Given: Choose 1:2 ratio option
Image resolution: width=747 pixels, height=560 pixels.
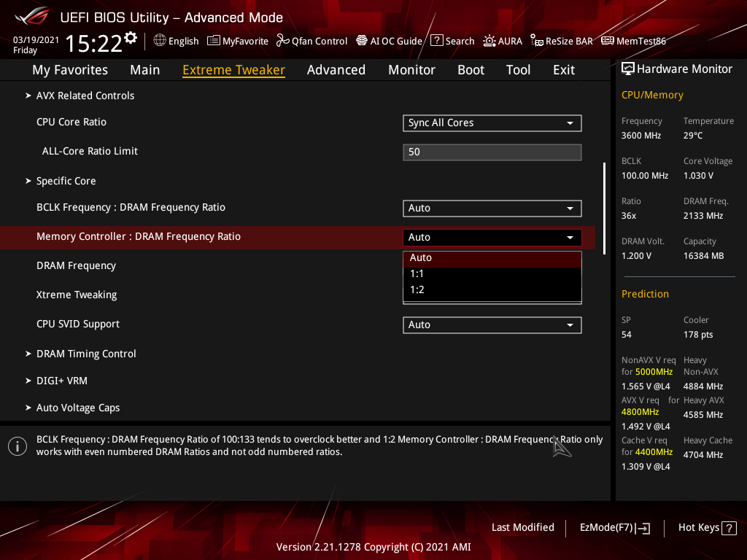Looking at the screenshot, I should point(492,290).
